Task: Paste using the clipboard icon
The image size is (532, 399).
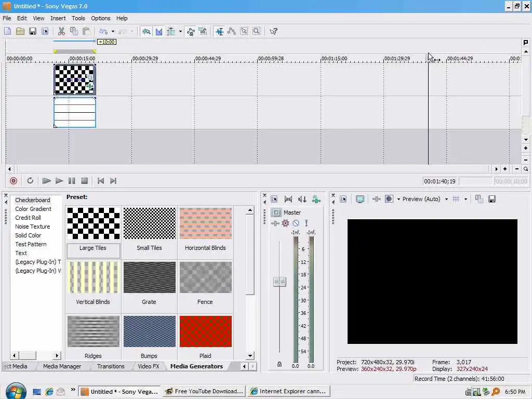Action: click(x=87, y=31)
